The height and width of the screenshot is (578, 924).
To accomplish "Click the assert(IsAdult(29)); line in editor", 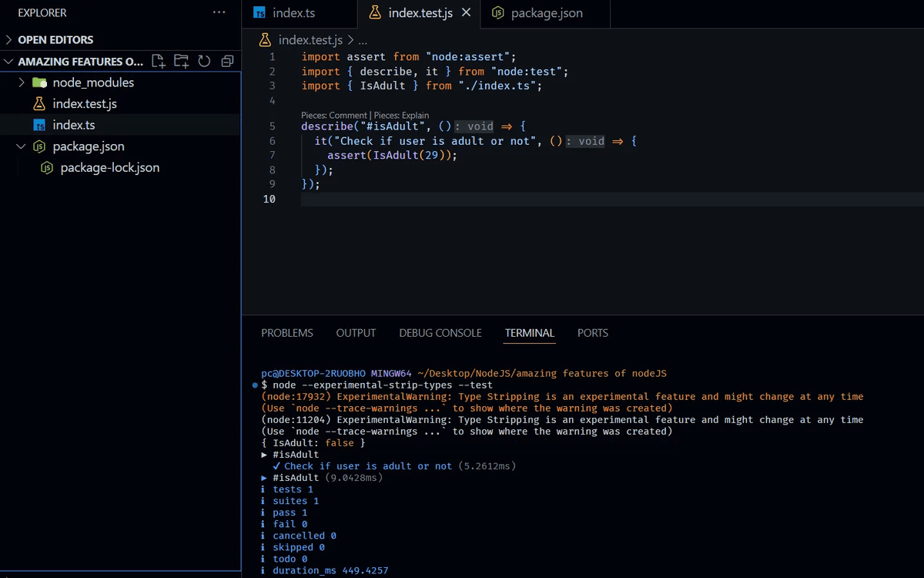I will (393, 155).
